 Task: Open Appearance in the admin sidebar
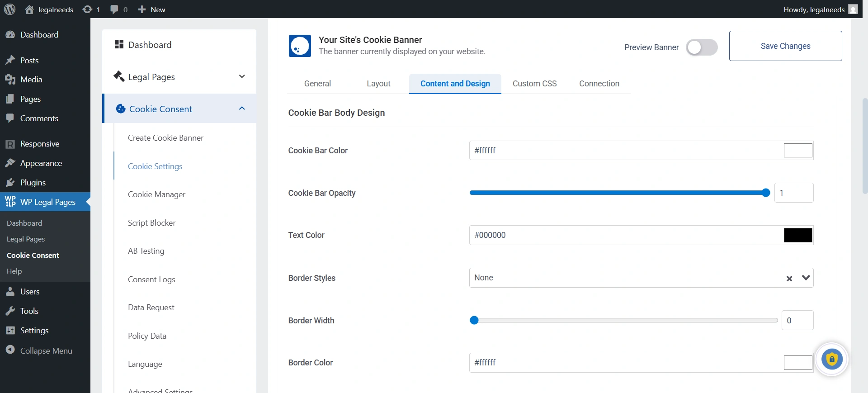point(41,163)
